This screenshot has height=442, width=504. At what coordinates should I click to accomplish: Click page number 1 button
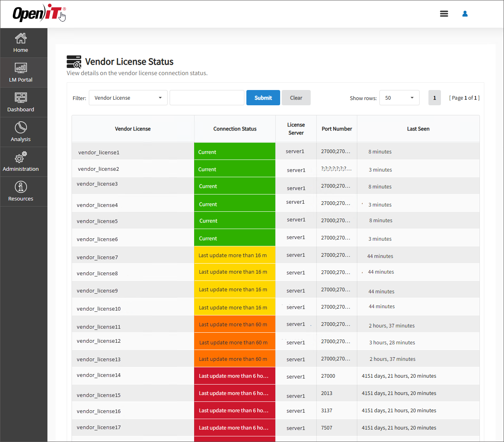(x=434, y=98)
